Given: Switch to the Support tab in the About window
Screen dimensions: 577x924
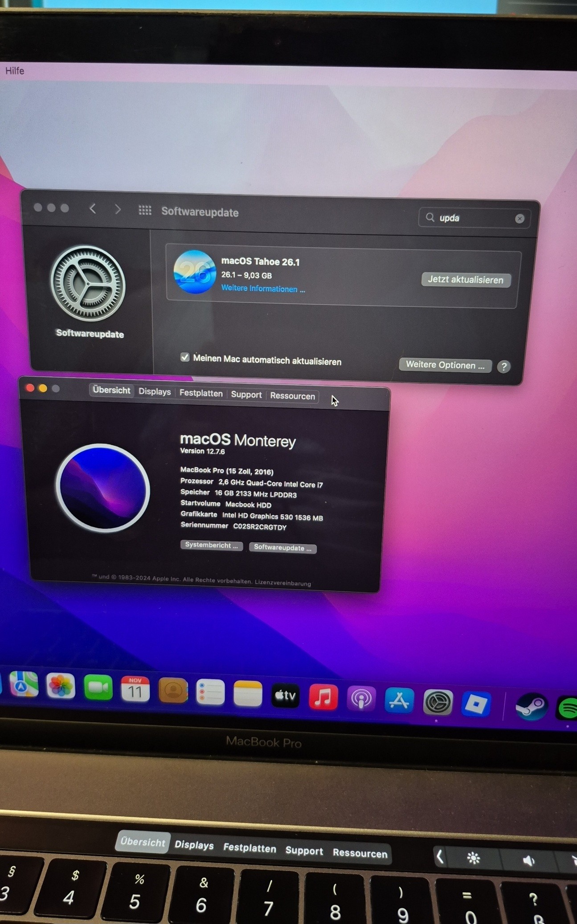Looking at the screenshot, I should coord(246,395).
